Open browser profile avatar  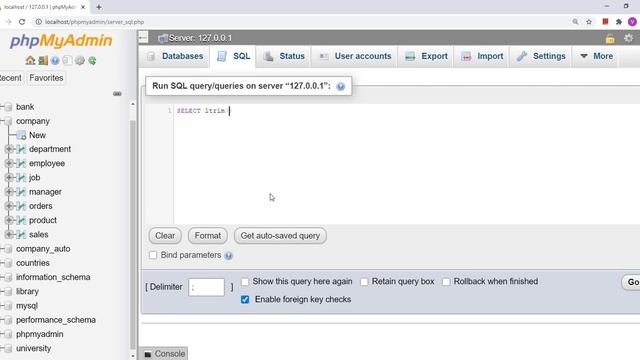tap(632, 22)
